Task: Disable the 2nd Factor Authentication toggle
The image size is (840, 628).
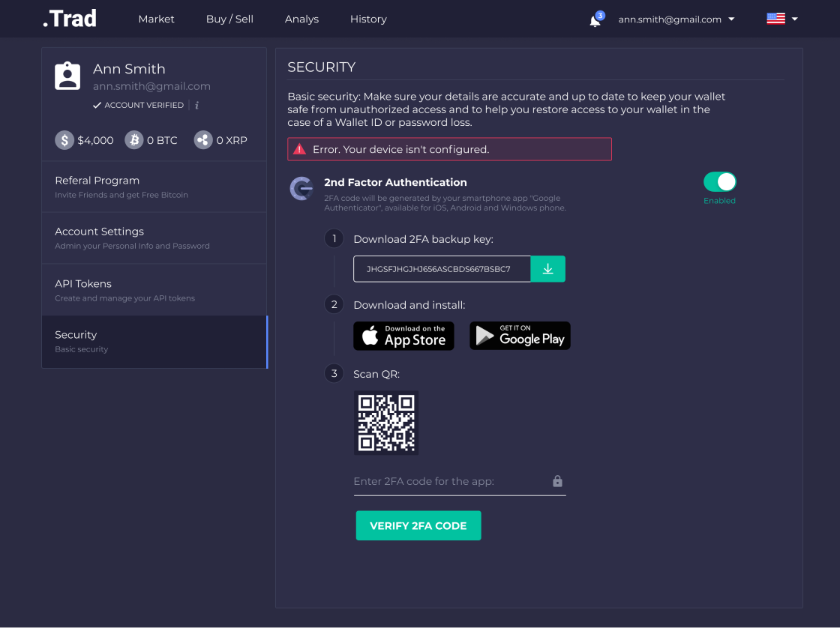Action: coord(719,182)
